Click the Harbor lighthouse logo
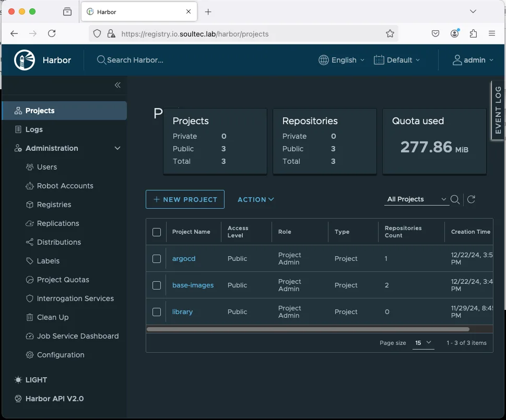This screenshot has width=506, height=420. click(x=25, y=60)
